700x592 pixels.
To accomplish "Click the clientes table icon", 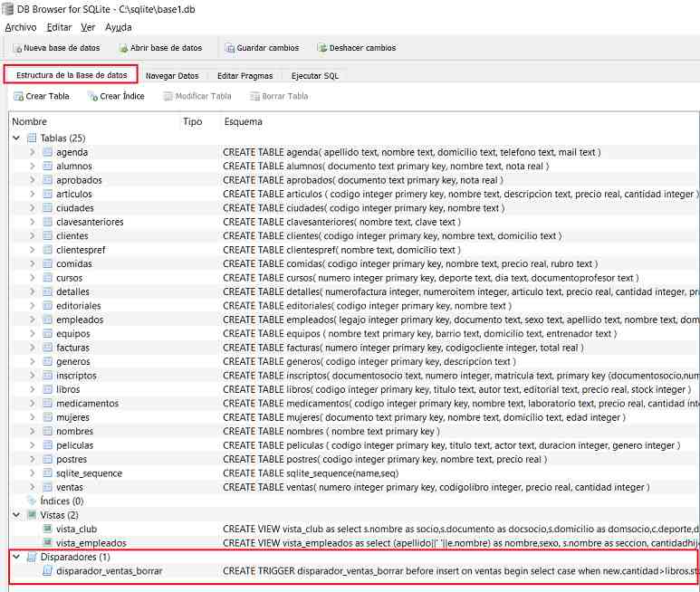I will [x=48, y=236].
